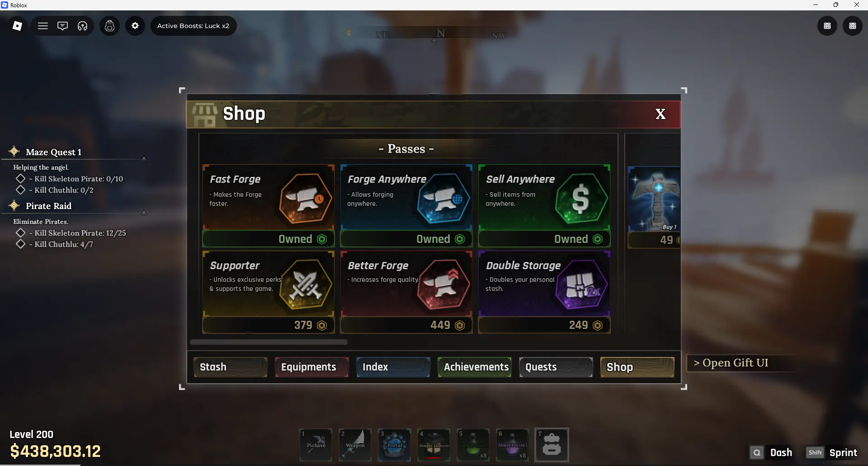Select the Portal hotbar slot
This screenshot has width=868, height=466.
pos(395,445)
